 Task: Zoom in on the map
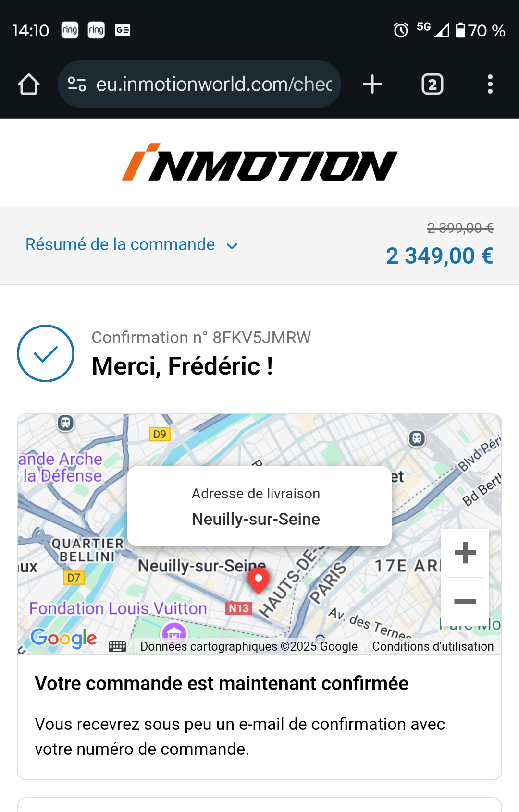465,553
